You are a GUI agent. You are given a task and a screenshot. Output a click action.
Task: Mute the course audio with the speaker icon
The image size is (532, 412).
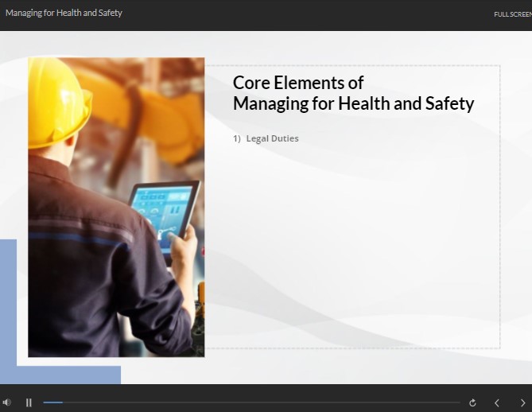pos(7,402)
